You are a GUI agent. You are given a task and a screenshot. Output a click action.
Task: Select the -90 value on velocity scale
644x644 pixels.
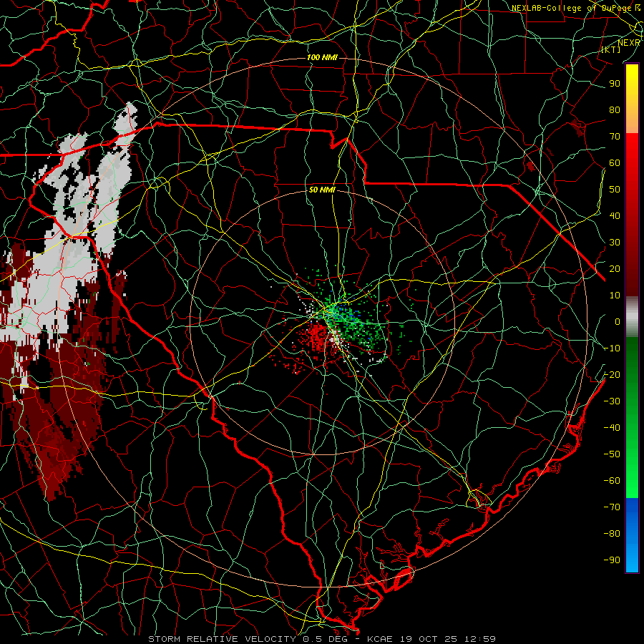[x=612, y=560]
